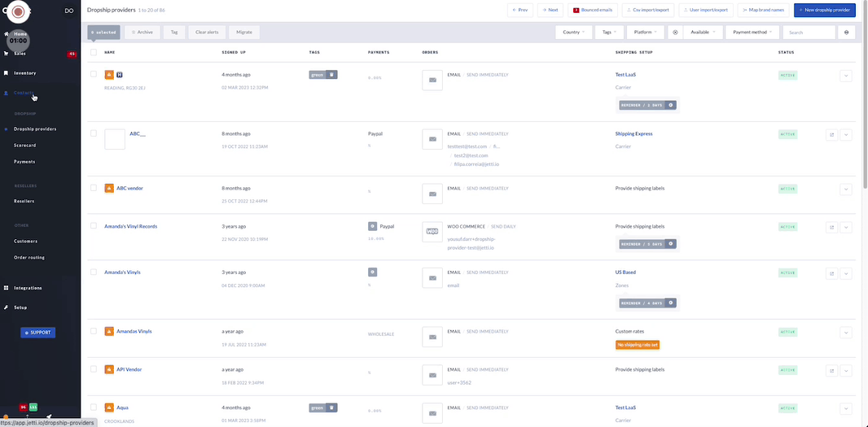Open Payments in sidebar
Screen dimensions: 868x427
tap(24, 162)
